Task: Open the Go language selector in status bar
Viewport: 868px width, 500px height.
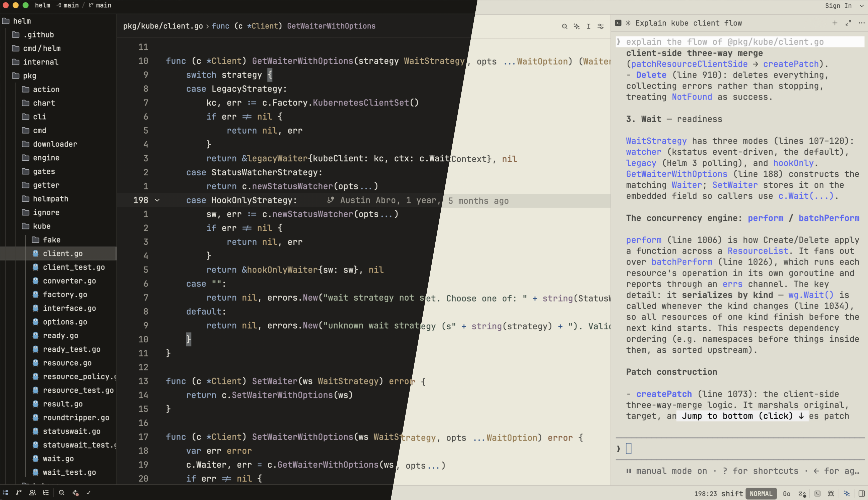Action: pos(787,493)
